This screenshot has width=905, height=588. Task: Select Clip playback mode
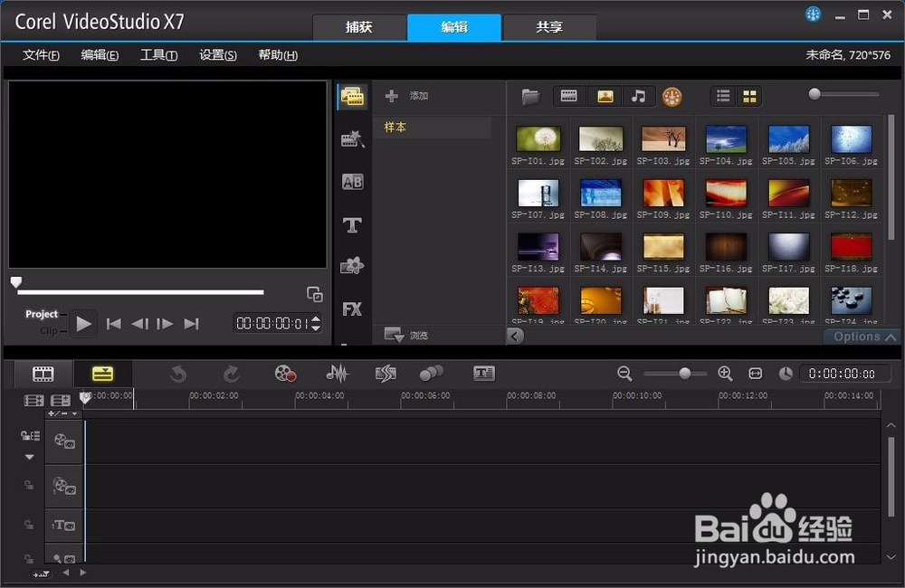[x=49, y=331]
